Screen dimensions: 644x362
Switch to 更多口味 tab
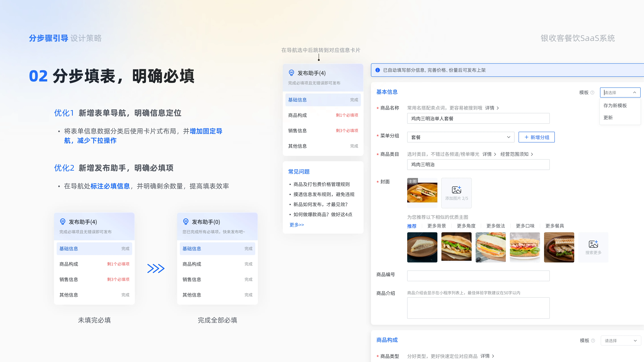525,226
